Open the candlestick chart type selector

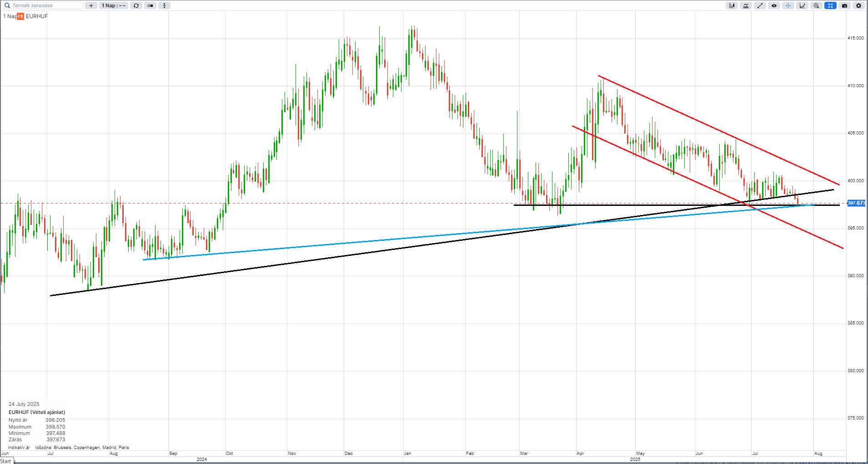pyautogui.click(x=732, y=5)
